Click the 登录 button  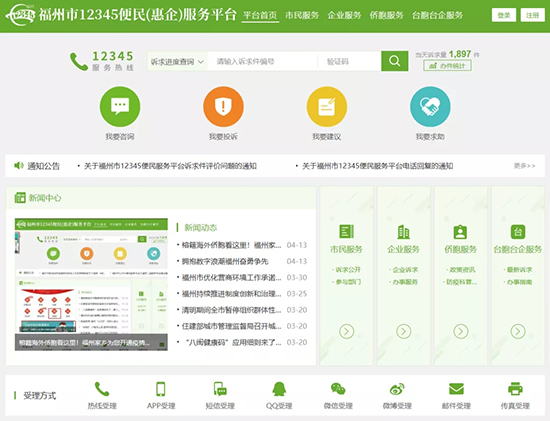tap(504, 15)
